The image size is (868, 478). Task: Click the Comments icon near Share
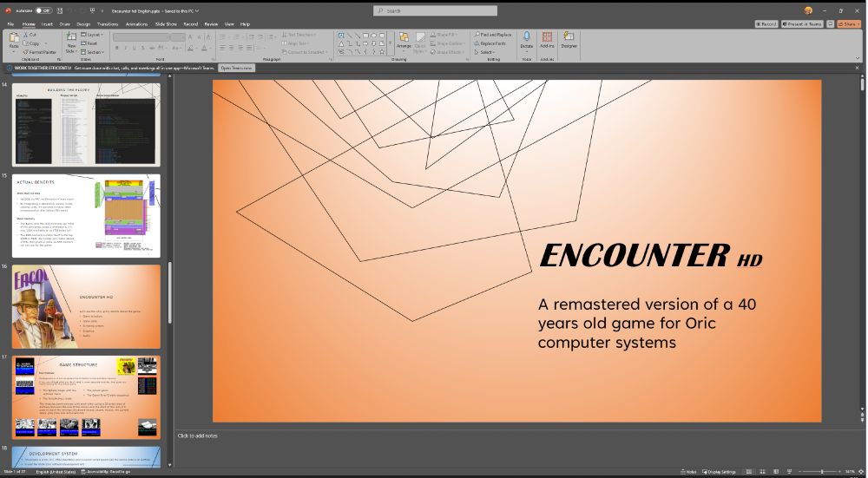[x=831, y=24]
